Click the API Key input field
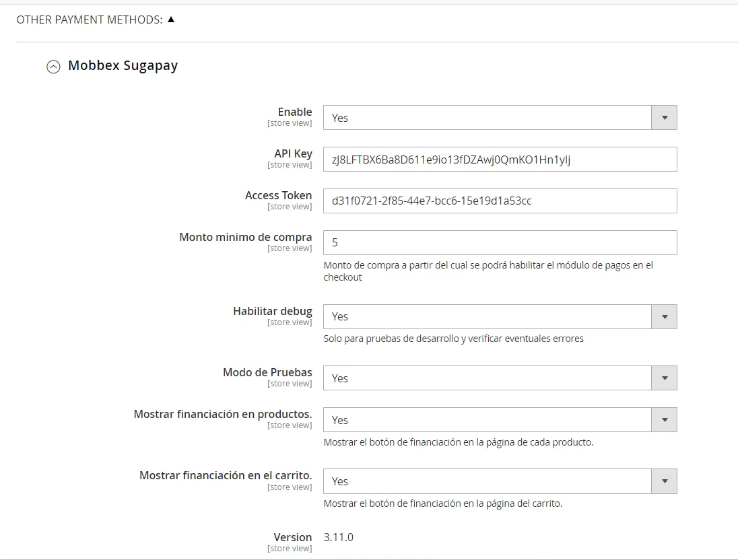The width and height of the screenshot is (738, 560). tap(500, 160)
